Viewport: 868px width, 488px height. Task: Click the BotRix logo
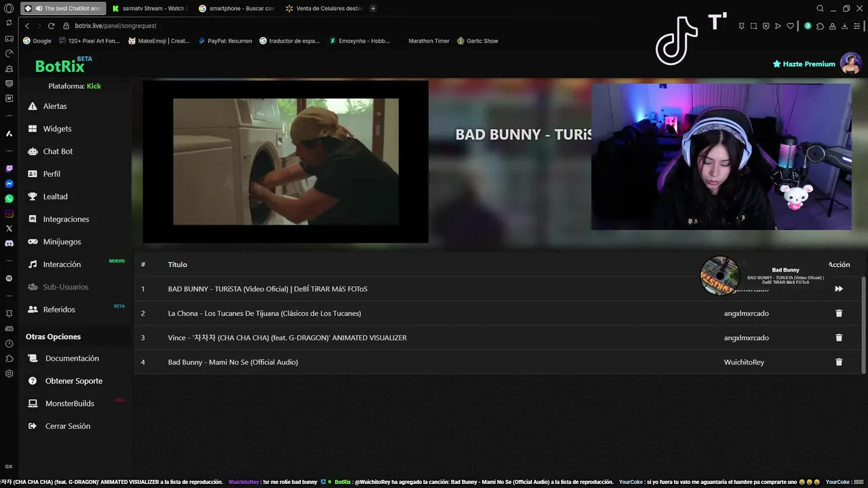pyautogui.click(x=63, y=65)
